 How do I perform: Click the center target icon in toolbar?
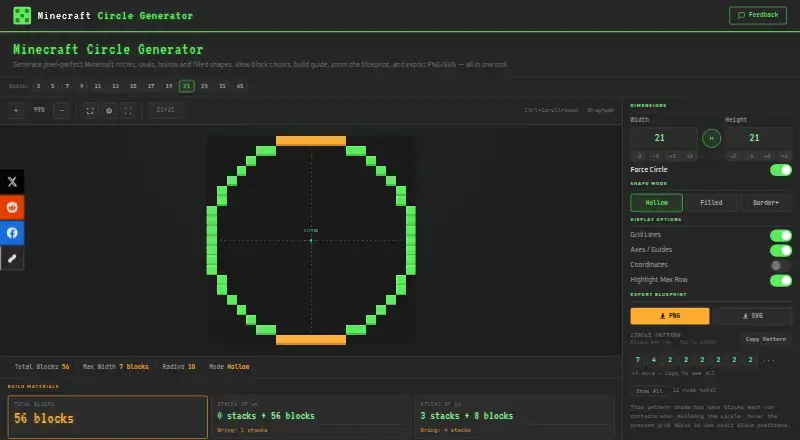[109, 110]
